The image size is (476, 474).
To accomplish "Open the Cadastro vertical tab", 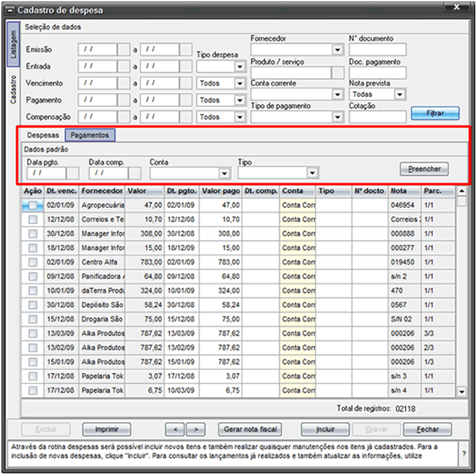I will coord(12,89).
